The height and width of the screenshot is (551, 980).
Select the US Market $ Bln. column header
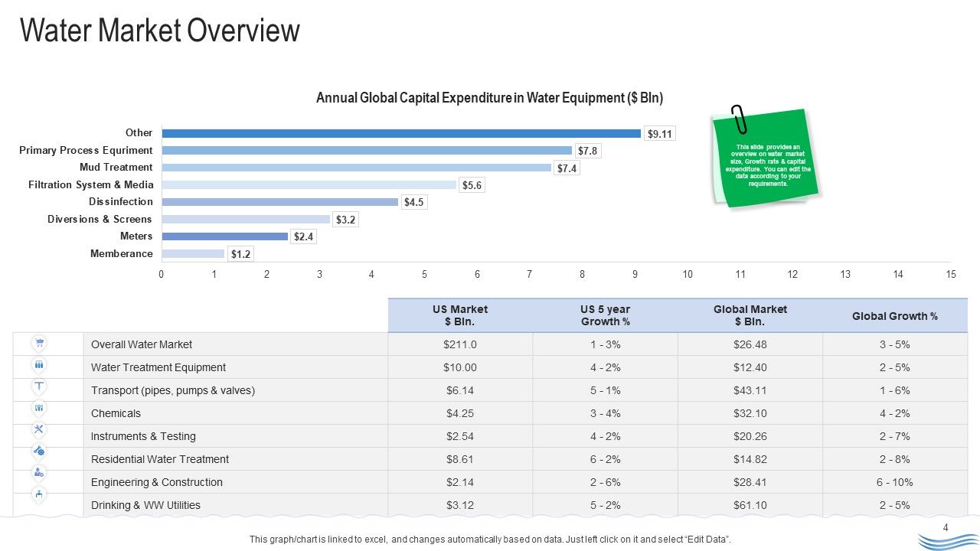point(460,315)
